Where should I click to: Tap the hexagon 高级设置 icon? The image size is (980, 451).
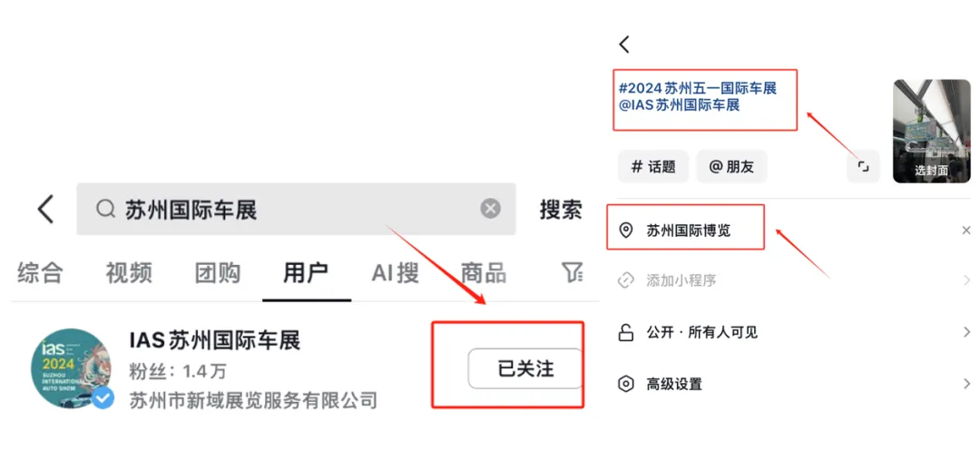[625, 384]
